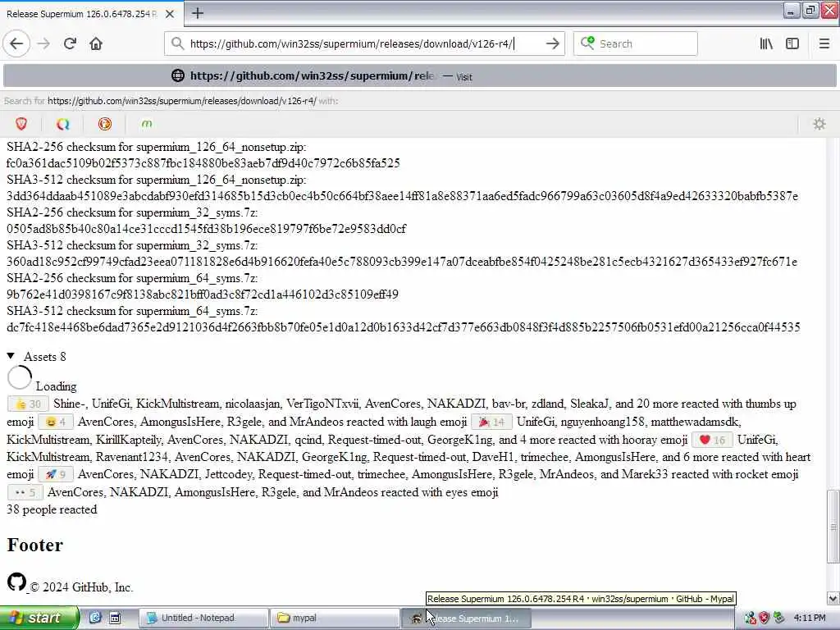The image size is (840, 630).
Task: Open the hamburger application menu
Action: (824, 44)
